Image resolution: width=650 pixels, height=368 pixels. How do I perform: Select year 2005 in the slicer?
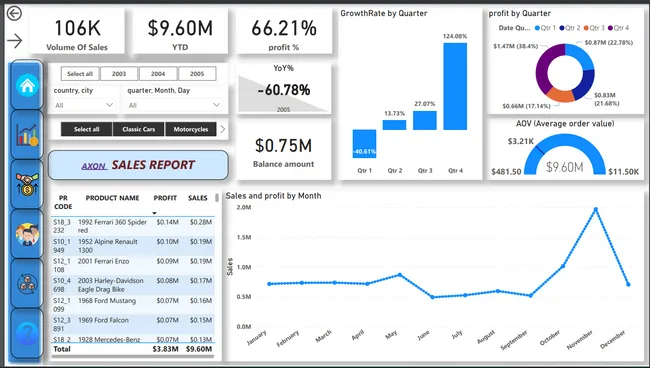(197, 74)
